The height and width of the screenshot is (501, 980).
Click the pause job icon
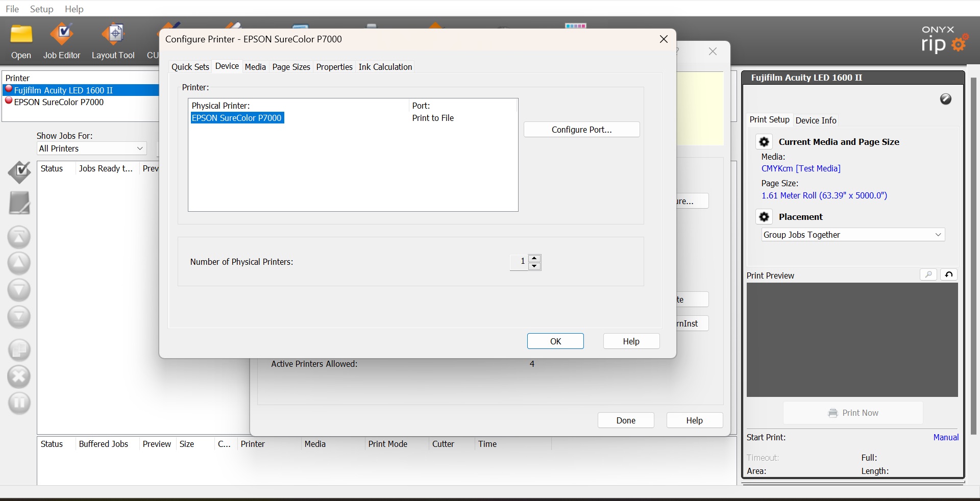point(19,403)
